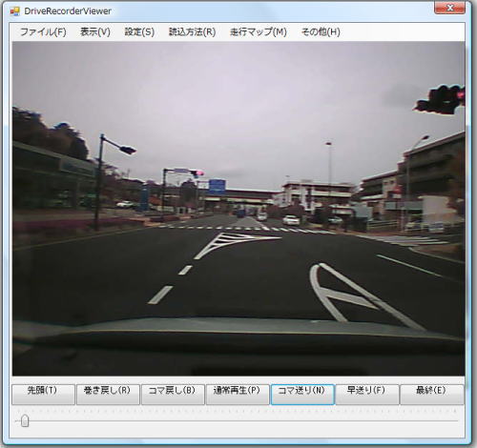Open the ファイル(F) menu
Viewport: 477px width, 448px height.
point(43,32)
